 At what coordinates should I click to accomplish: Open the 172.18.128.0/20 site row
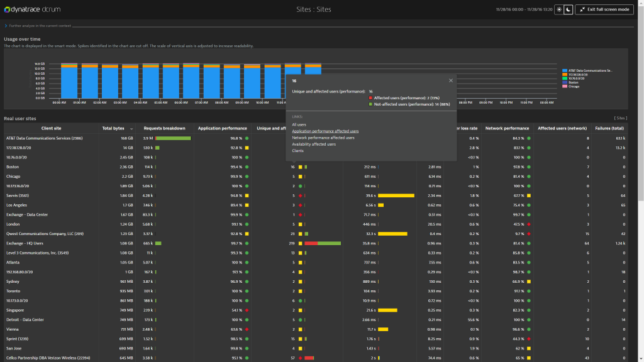tap(18, 148)
